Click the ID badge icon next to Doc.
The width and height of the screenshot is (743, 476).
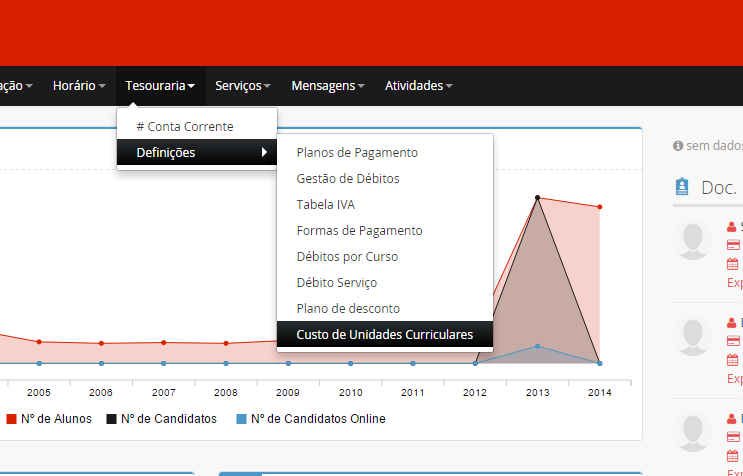click(x=682, y=187)
